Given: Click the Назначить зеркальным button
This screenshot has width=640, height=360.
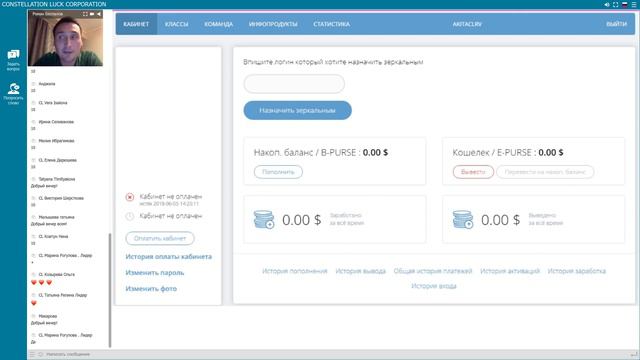Looking at the screenshot, I should 297,110.
